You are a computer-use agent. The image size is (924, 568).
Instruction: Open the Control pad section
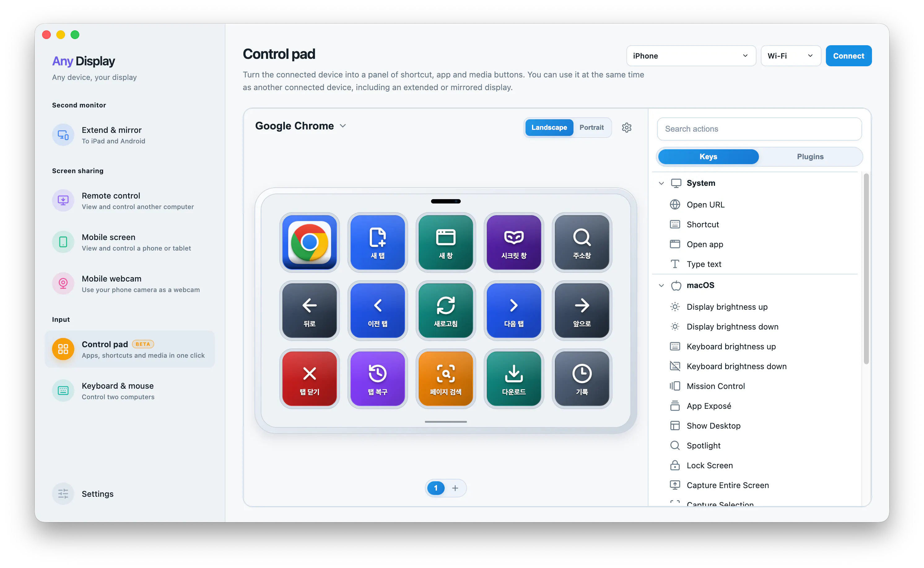[129, 349]
